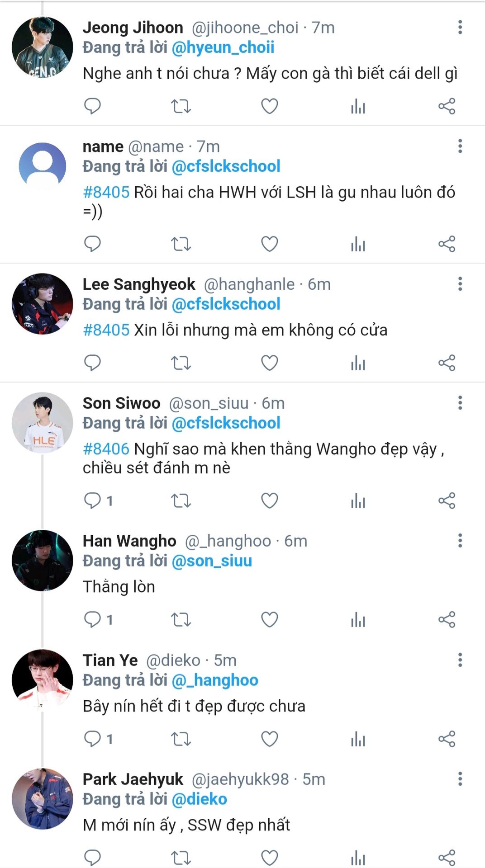The width and height of the screenshot is (485, 868).
Task: Like Han Wangho's reply tweet
Action: [269, 619]
